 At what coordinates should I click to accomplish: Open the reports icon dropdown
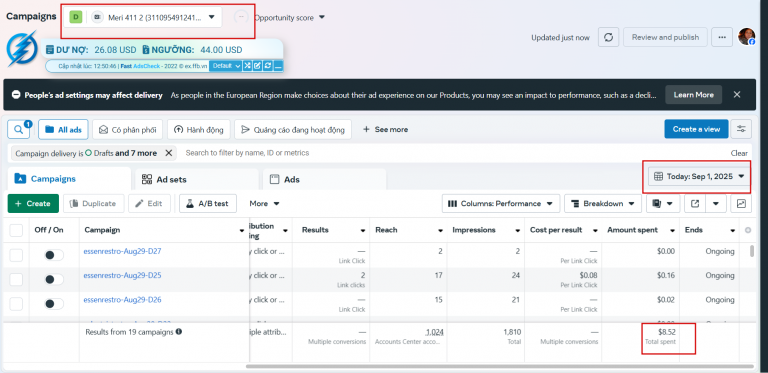point(663,204)
